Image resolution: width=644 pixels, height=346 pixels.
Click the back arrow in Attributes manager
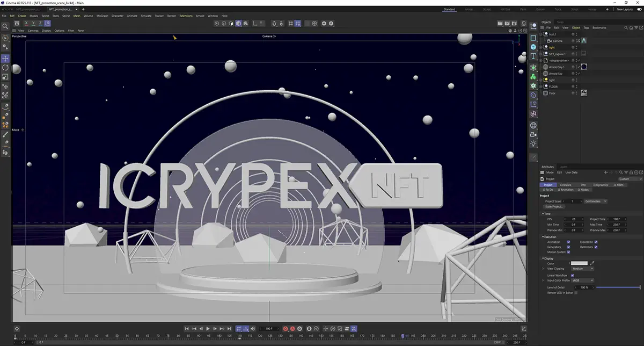point(605,172)
